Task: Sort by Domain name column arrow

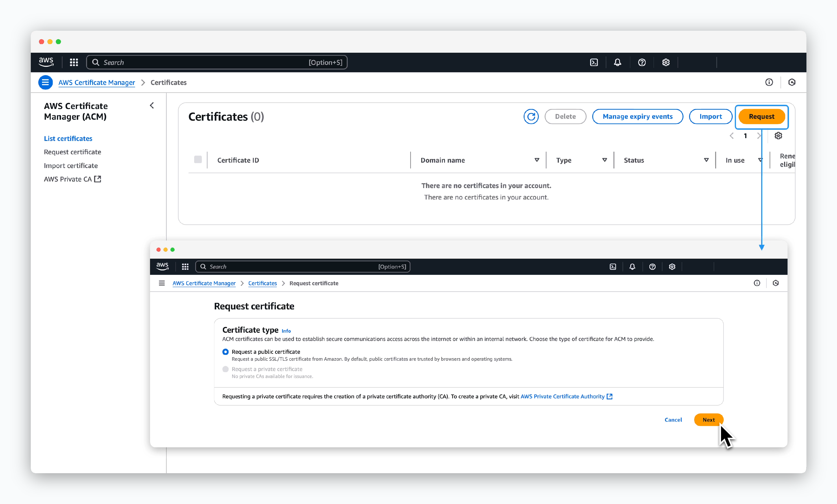Action: tap(536, 160)
